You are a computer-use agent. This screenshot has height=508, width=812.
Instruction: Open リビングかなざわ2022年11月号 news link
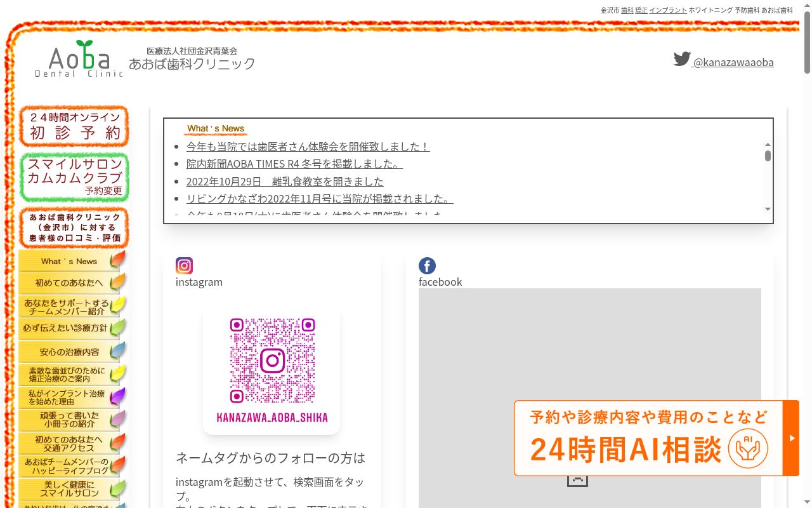(320, 199)
